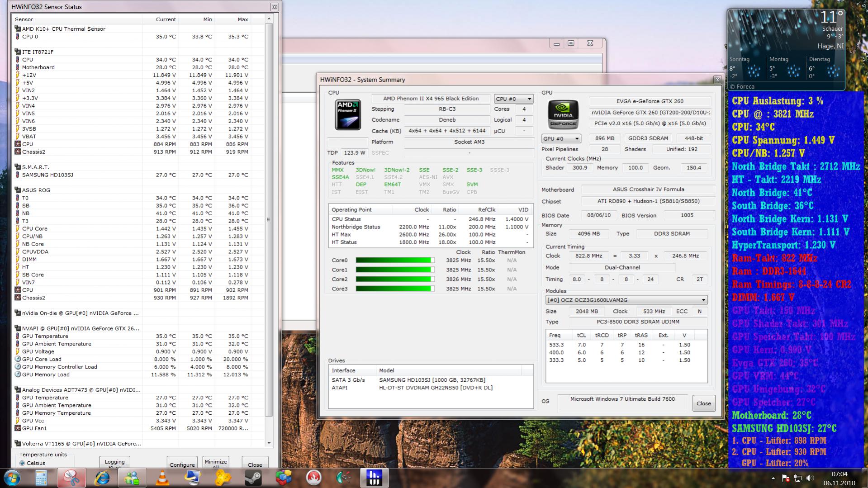Close the background window with its X
The image size is (868, 488).
point(590,43)
